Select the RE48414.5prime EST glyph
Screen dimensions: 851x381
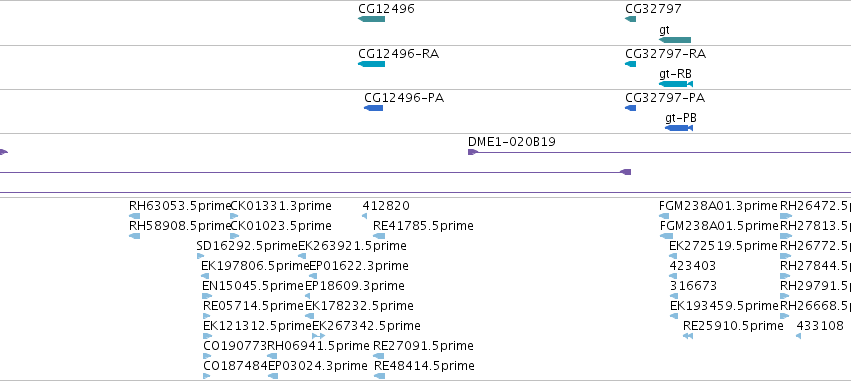click(x=379, y=376)
